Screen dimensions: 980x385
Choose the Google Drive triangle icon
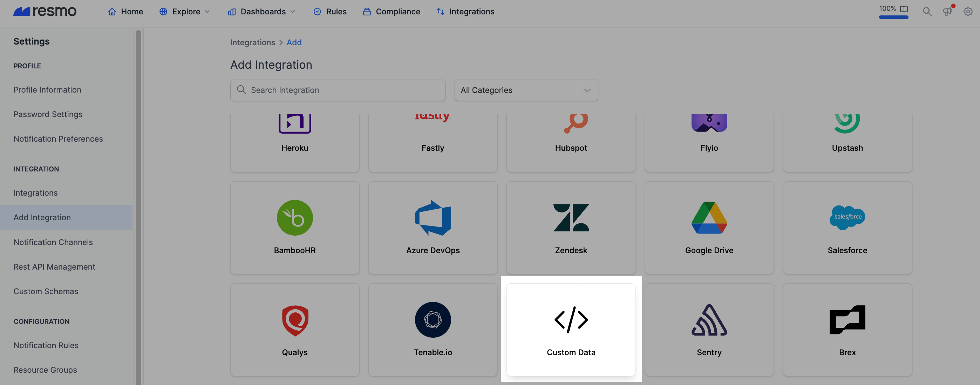709,218
